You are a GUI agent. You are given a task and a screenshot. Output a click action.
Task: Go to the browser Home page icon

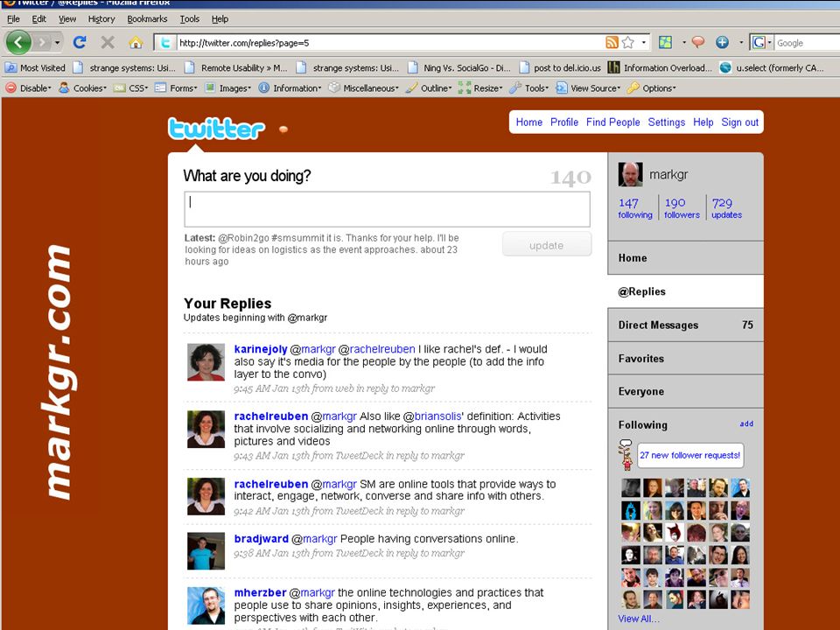point(136,42)
